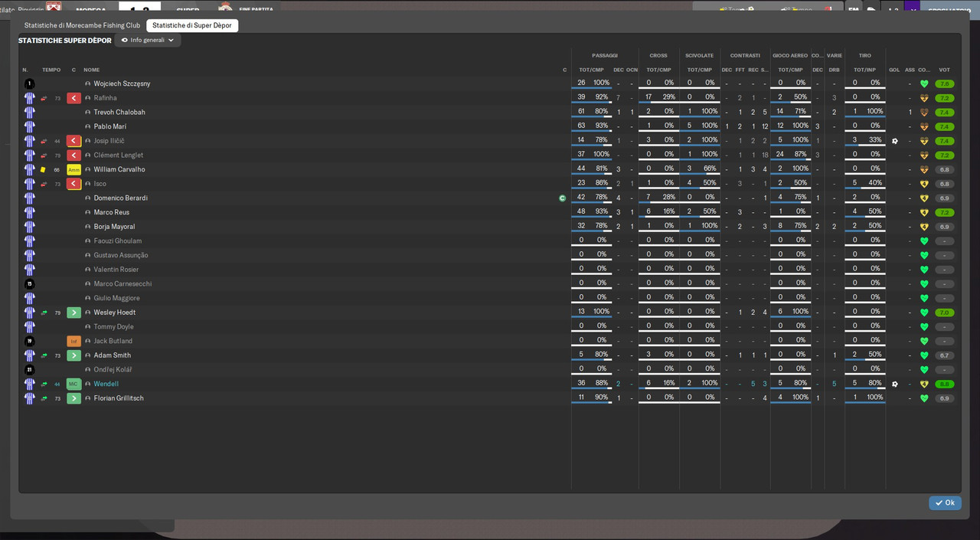This screenshot has width=980, height=540.
Task: Click the green substituted-on arrow beside Wesley Hoedt
Action: (73, 313)
